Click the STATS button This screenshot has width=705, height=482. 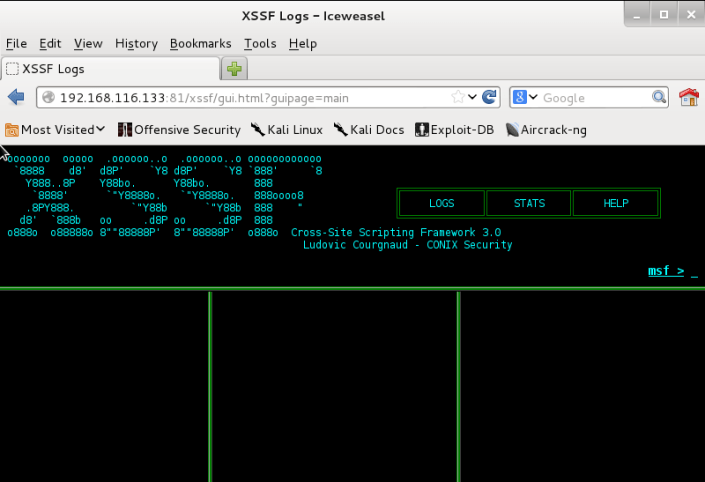click(529, 203)
